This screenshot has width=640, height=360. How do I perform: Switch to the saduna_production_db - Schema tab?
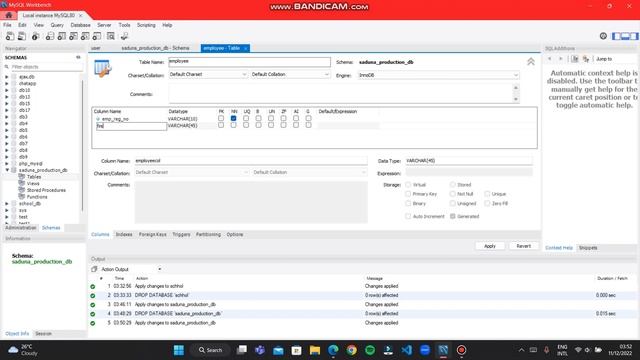click(x=155, y=48)
